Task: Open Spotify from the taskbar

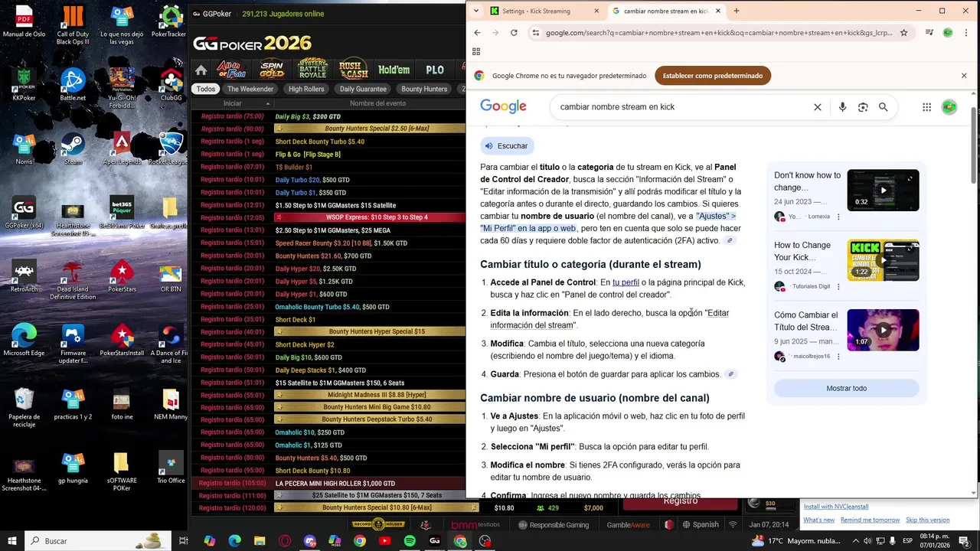Action: click(410, 541)
